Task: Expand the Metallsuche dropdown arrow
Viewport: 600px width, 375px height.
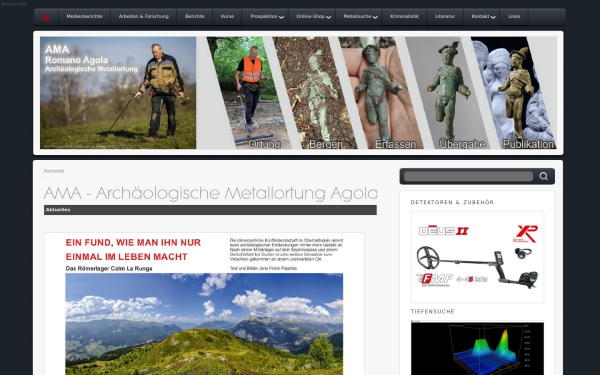Action: click(375, 17)
